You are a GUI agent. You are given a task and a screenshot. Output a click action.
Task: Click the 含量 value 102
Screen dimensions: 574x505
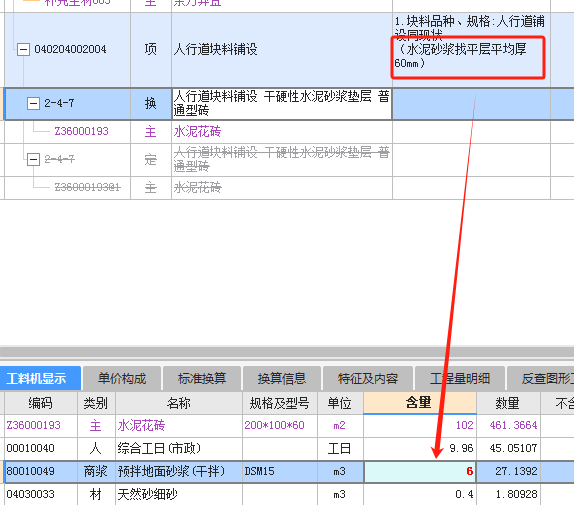click(x=420, y=426)
